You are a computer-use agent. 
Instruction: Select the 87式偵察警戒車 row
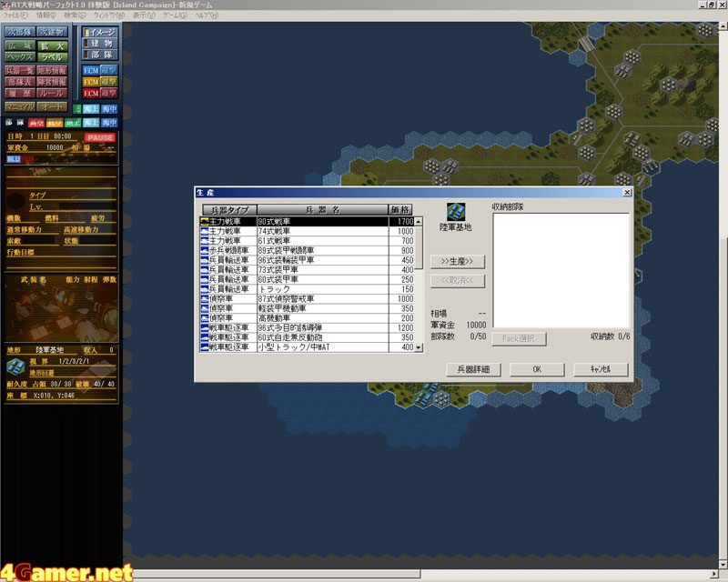click(x=307, y=299)
